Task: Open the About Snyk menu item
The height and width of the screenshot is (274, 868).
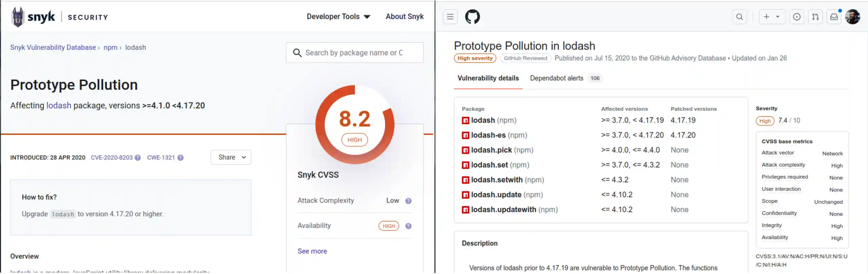Action: 405,17
